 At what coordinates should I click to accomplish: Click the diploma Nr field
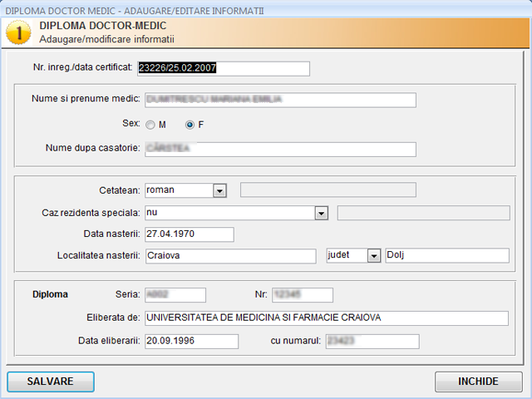click(302, 294)
